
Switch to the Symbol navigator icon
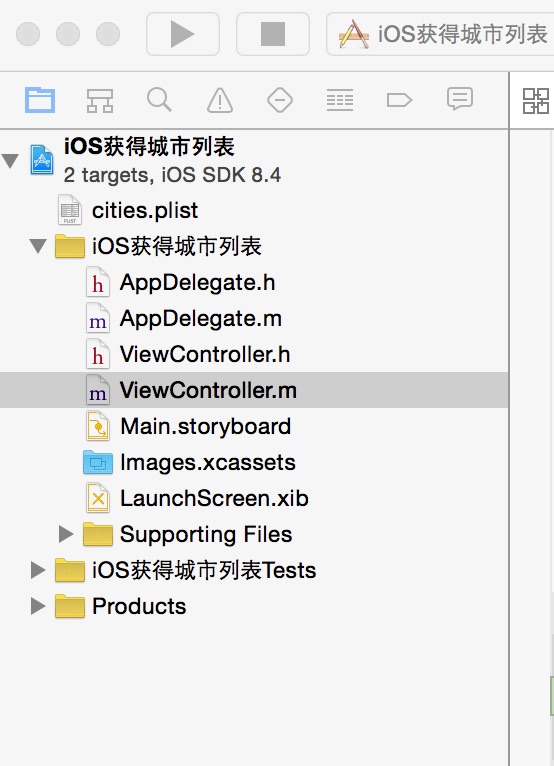point(100,101)
